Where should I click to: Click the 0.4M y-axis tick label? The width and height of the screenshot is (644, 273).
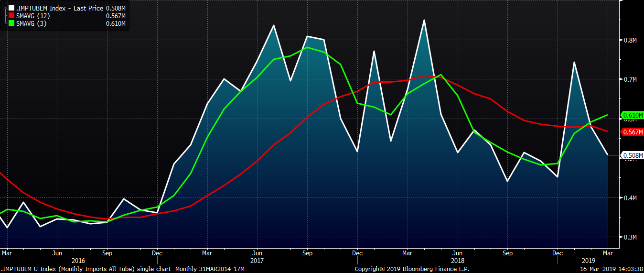click(x=631, y=198)
